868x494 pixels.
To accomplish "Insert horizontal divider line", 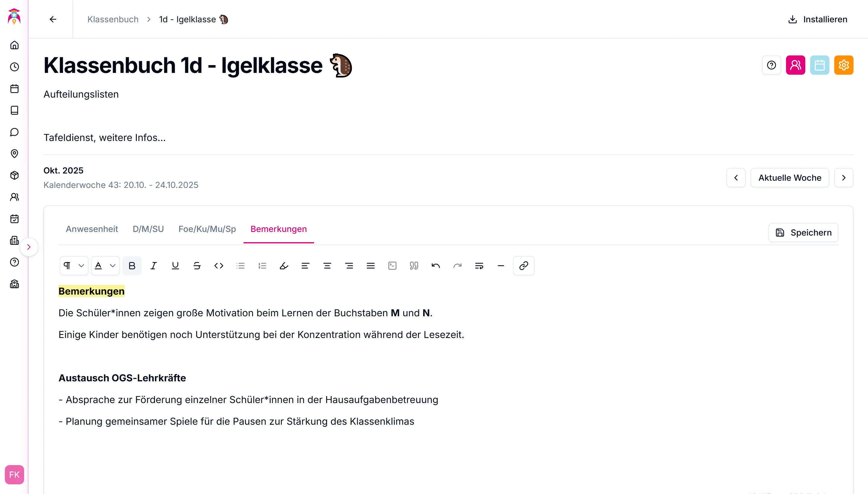I will [x=501, y=266].
